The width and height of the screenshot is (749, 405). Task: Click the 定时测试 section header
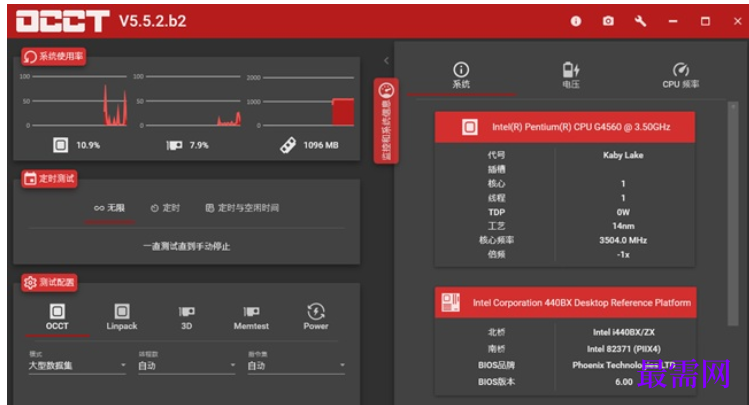(x=49, y=179)
